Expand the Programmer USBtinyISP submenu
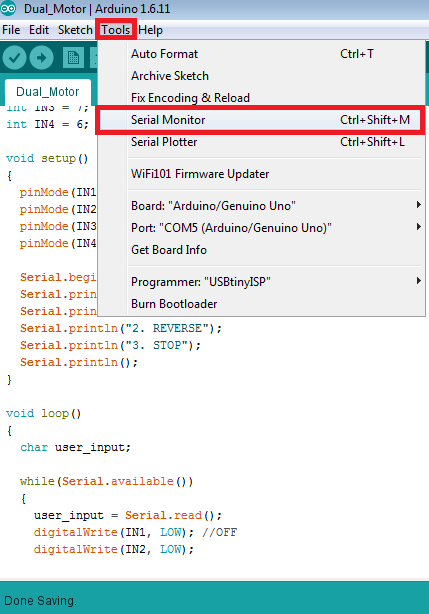The image size is (429, 614). pyautogui.click(x=261, y=282)
